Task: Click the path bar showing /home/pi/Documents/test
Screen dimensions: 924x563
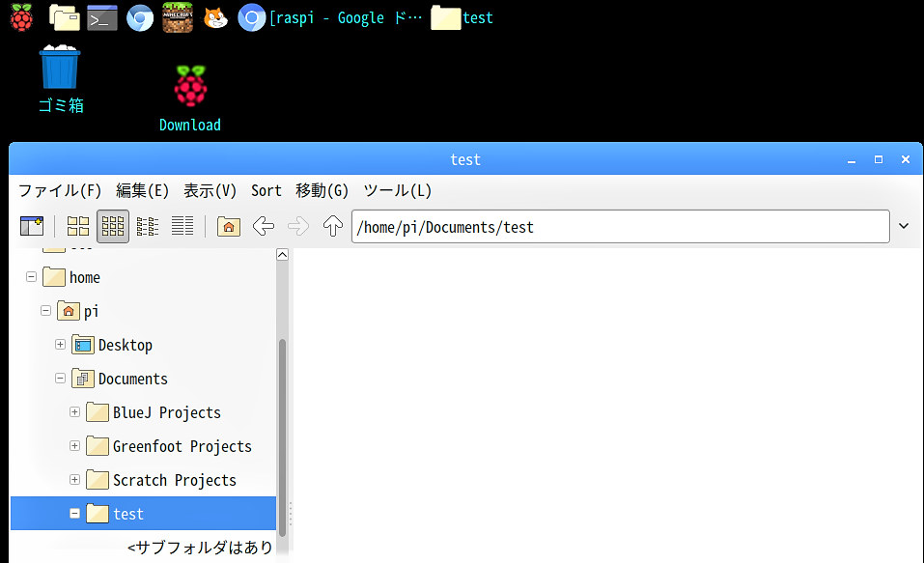Action: (621, 226)
